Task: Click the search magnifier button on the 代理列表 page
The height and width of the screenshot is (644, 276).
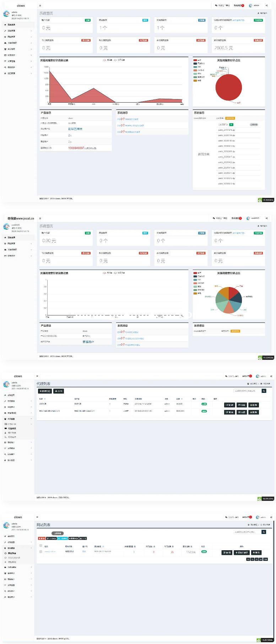Action: (x=264, y=391)
